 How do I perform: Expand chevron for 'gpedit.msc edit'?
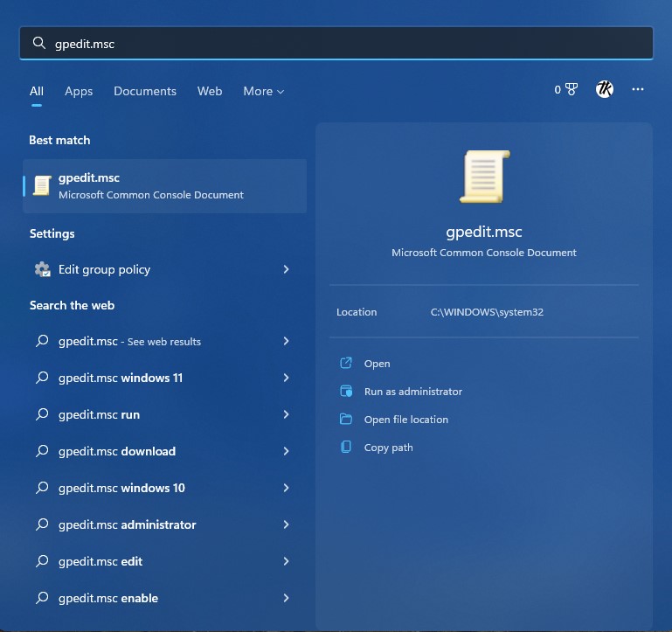286,561
